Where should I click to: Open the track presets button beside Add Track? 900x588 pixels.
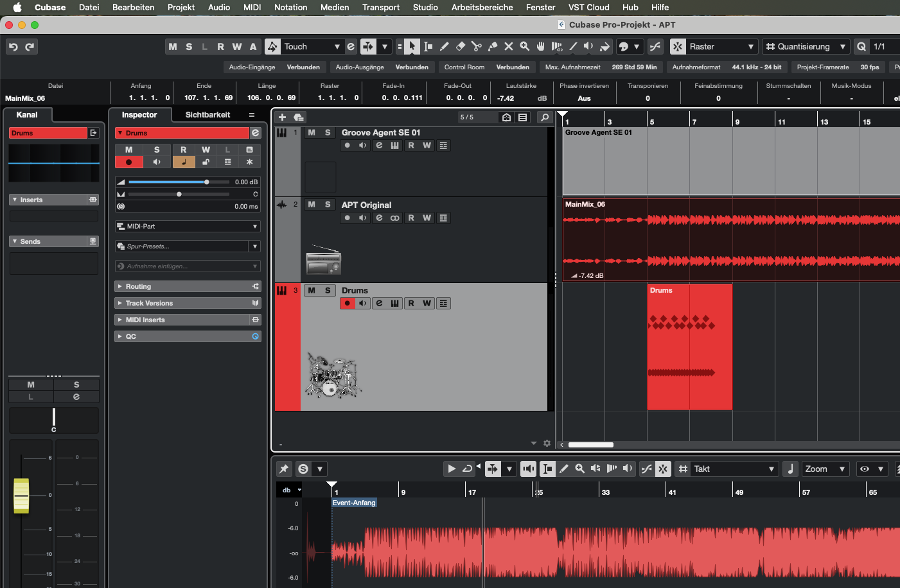pos(299,117)
